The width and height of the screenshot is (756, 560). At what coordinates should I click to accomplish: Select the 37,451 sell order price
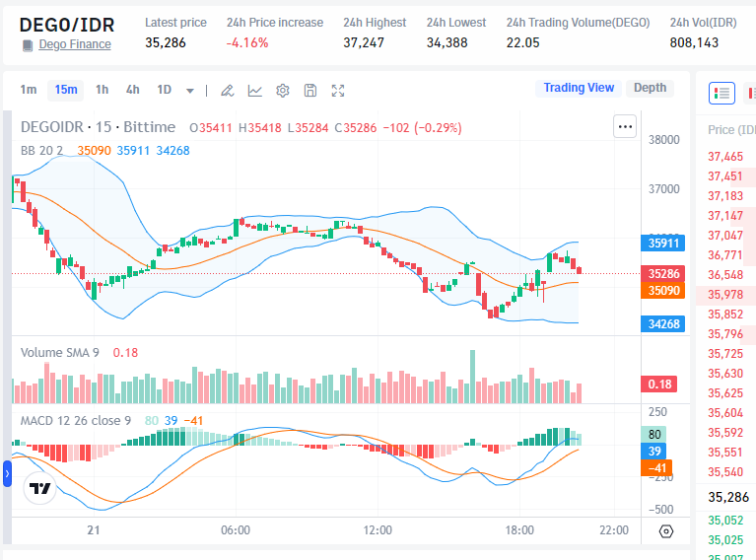coord(725,176)
